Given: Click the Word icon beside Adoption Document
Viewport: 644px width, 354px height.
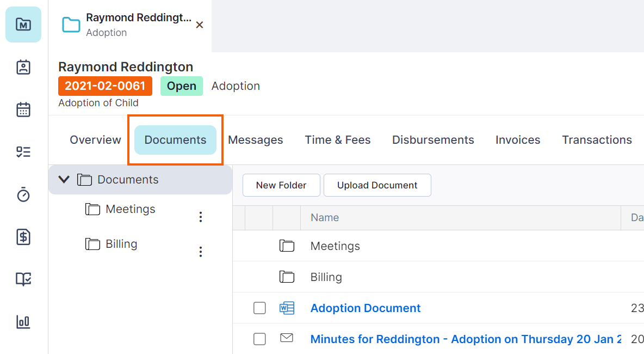Looking at the screenshot, I should click(x=287, y=308).
